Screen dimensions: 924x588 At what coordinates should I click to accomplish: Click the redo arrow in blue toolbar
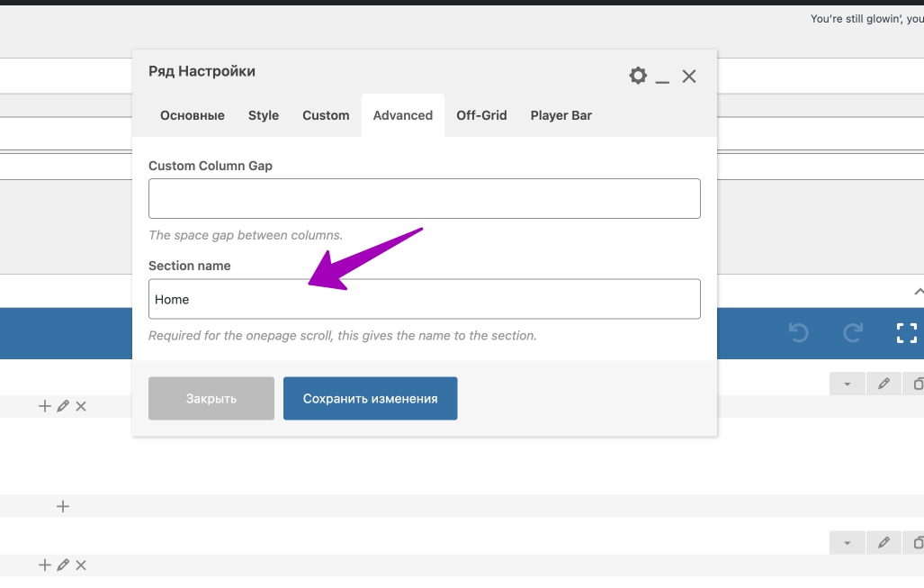[853, 333]
